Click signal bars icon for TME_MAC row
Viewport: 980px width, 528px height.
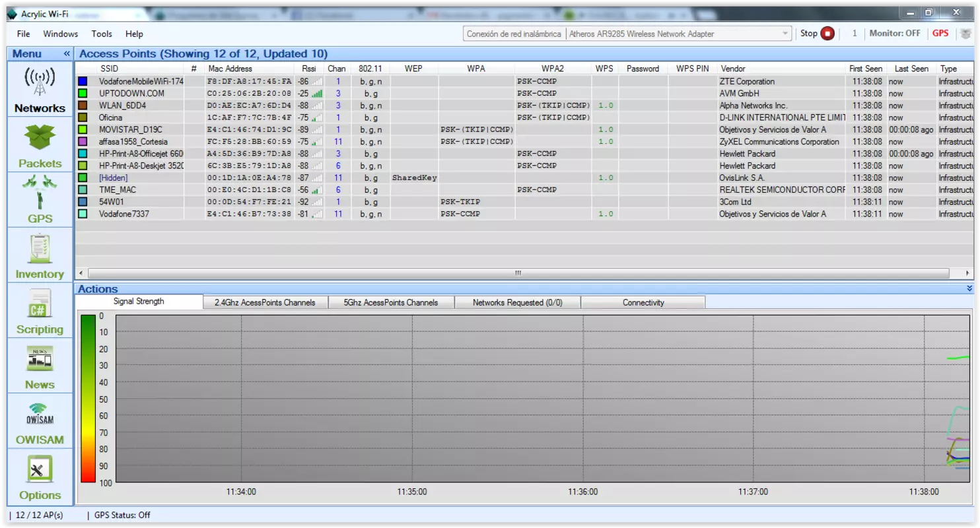317,190
